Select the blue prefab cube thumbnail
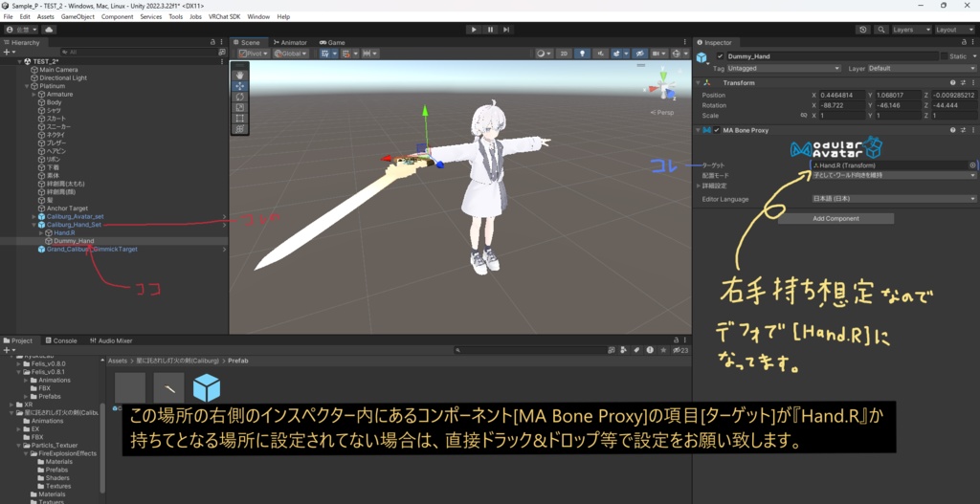This screenshot has height=504, width=980. pyautogui.click(x=207, y=388)
